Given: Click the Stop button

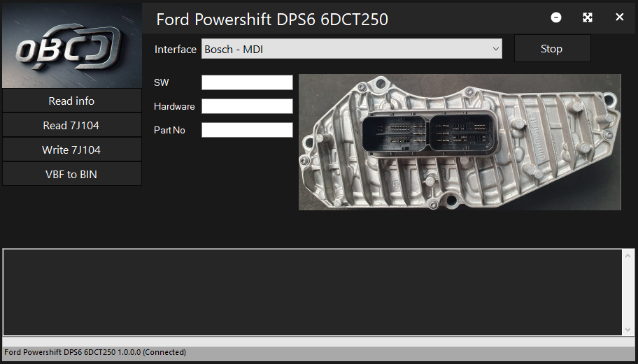Looking at the screenshot, I should pyautogui.click(x=552, y=49).
